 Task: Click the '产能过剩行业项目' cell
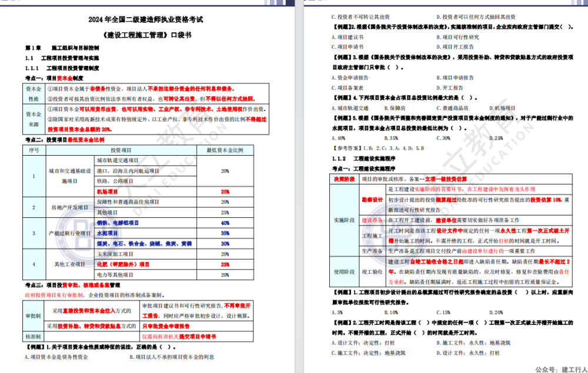(70, 233)
